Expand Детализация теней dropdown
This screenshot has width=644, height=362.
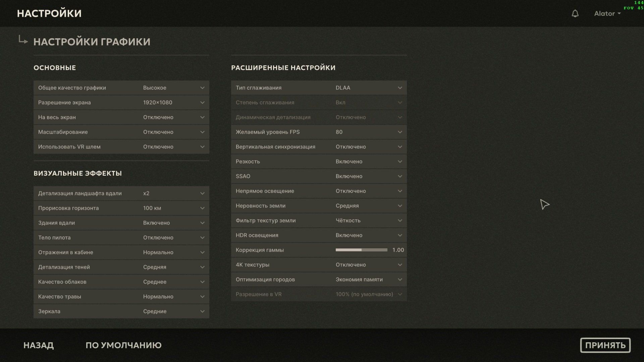[121, 267]
